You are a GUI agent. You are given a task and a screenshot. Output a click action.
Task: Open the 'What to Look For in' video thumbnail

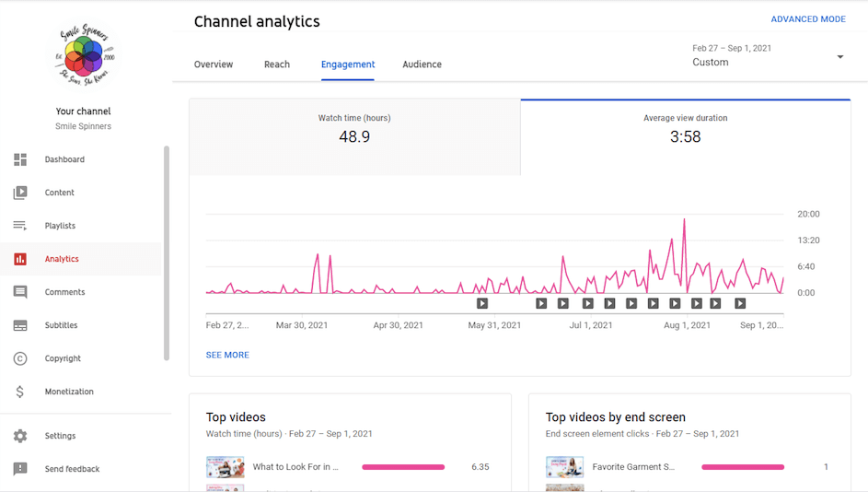tap(226, 467)
